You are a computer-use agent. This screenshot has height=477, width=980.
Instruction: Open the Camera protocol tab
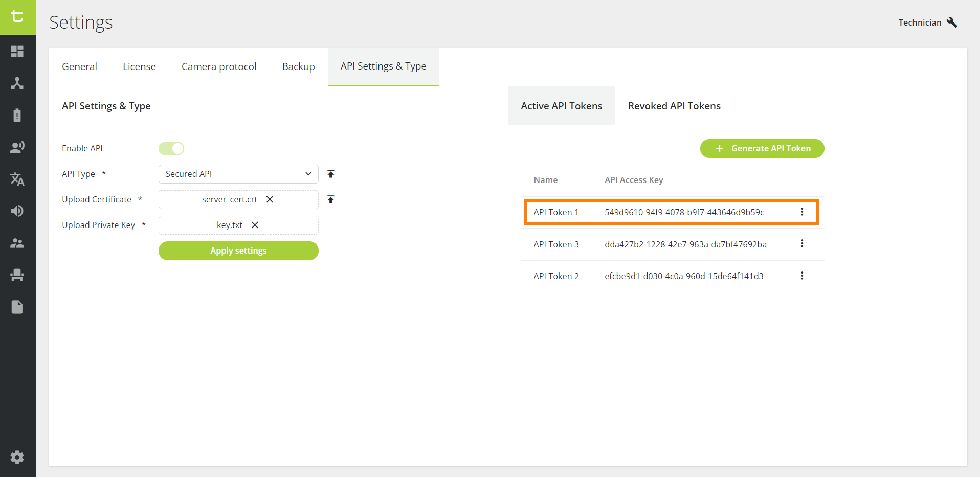click(x=219, y=66)
